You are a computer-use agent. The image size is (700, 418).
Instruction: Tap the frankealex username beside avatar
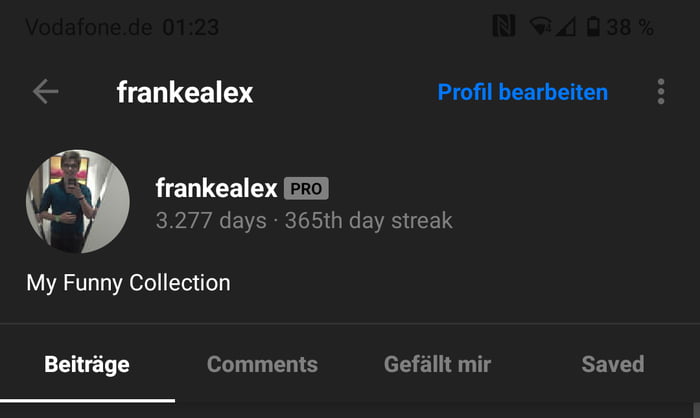tap(217, 188)
